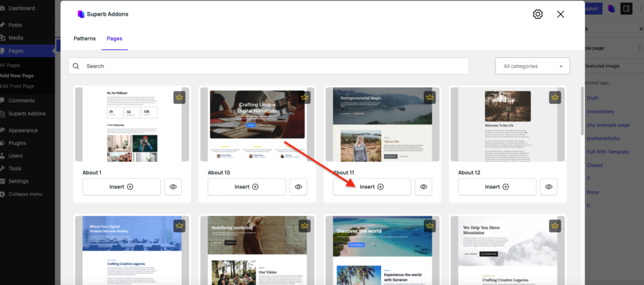Open Crafting Unique Digital Narratives thumbnail
This screenshot has width=644, height=285.
point(257,124)
